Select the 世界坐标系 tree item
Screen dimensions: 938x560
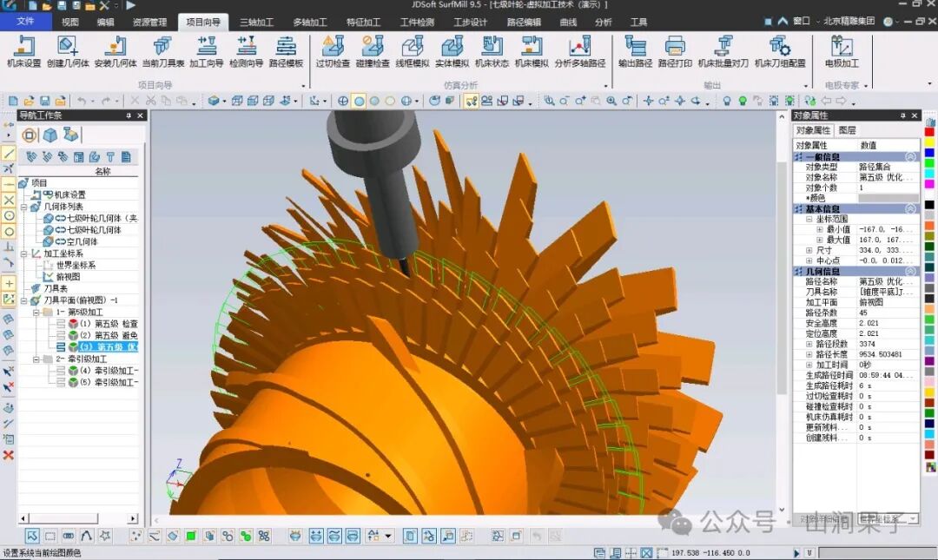76,265
